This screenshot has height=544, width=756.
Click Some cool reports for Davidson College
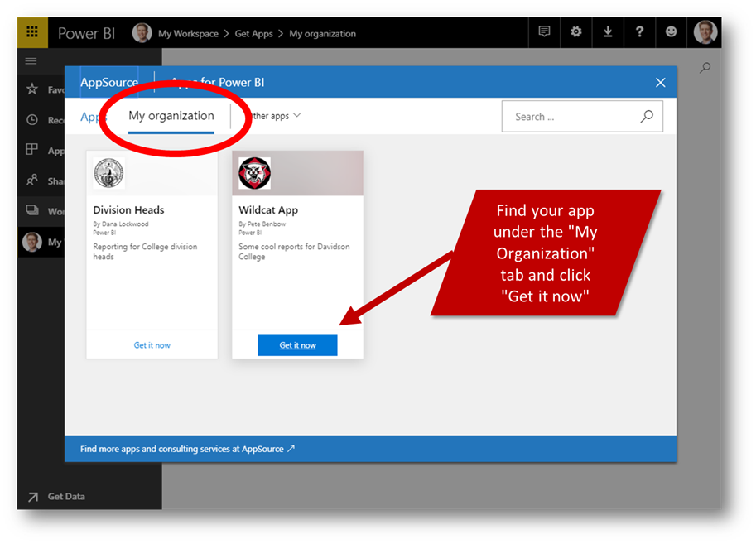pos(294,251)
